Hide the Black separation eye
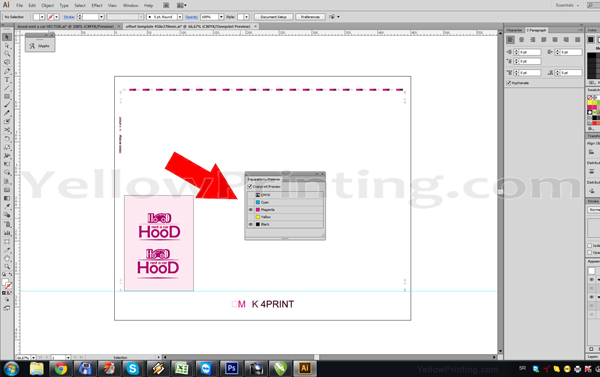Image resolution: width=600 pixels, height=377 pixels. pos(251,224)
